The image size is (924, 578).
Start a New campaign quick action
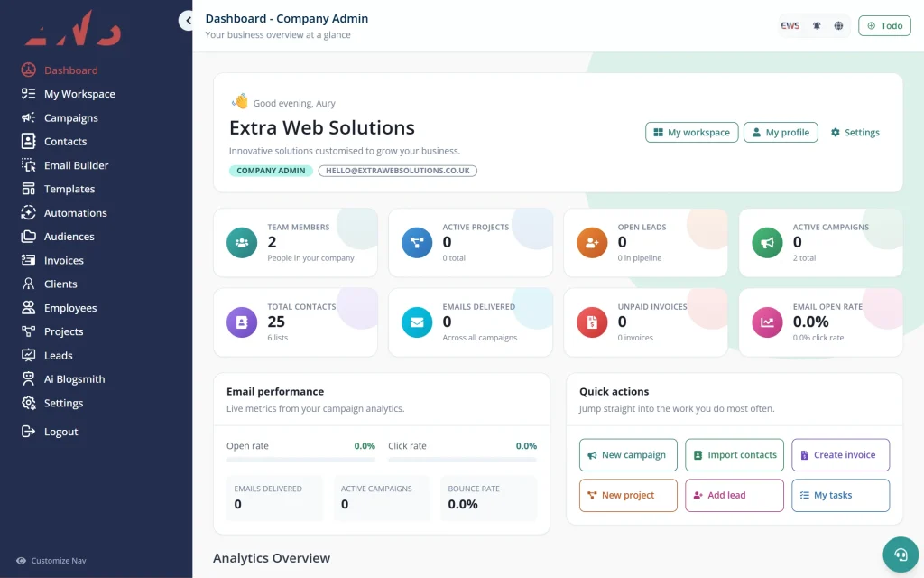628,455
